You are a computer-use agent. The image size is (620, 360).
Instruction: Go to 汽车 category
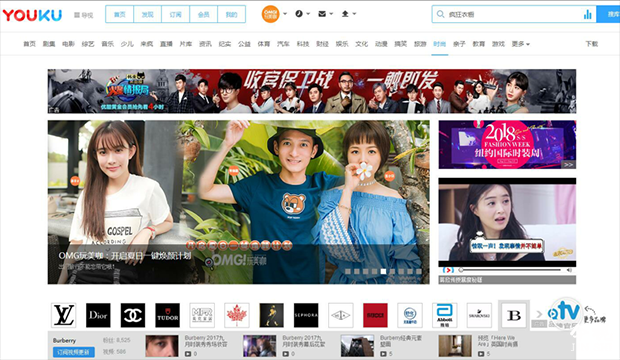(x=283, y=44)
